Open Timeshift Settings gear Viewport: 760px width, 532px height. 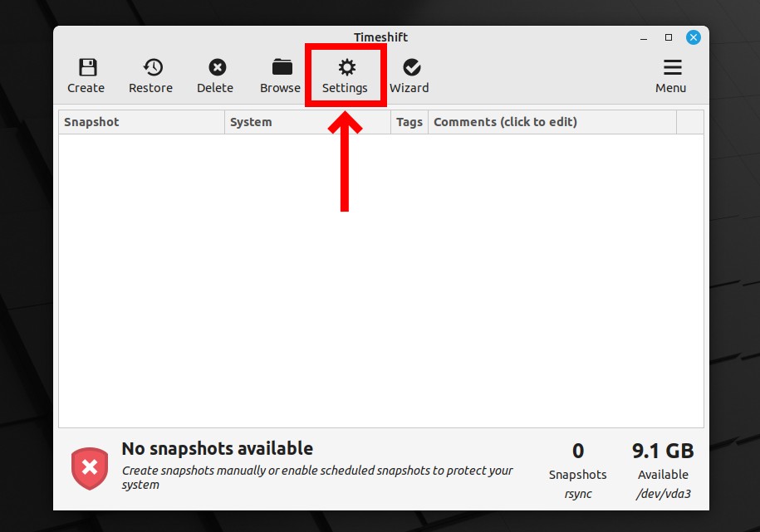point(346,67)
